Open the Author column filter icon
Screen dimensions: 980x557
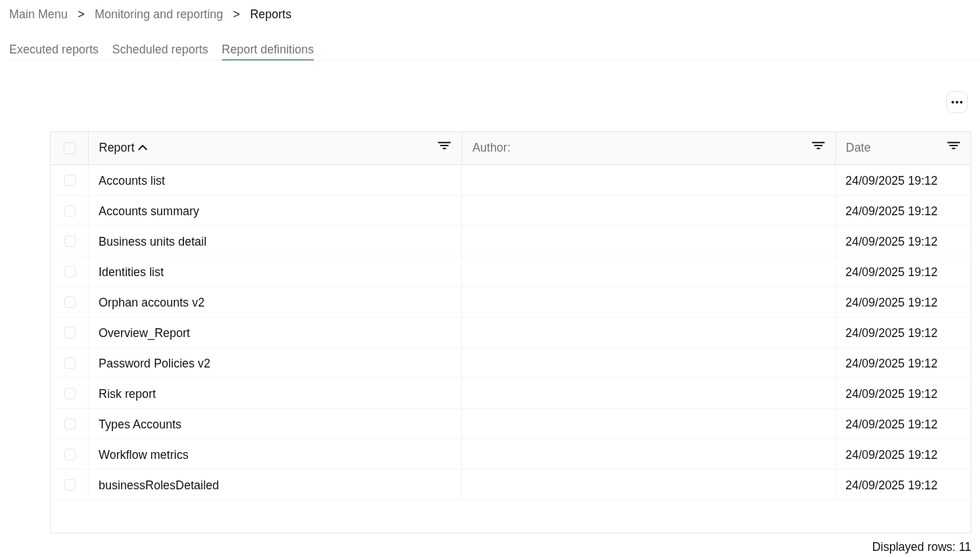coord(818,146)
